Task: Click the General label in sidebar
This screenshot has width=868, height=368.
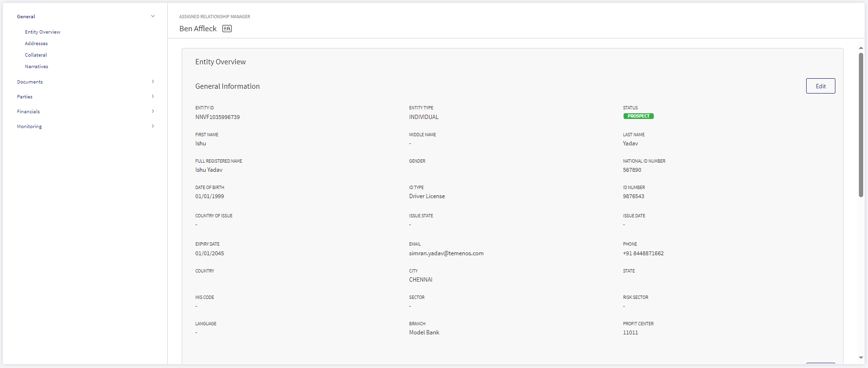Action: pos(26,17)
